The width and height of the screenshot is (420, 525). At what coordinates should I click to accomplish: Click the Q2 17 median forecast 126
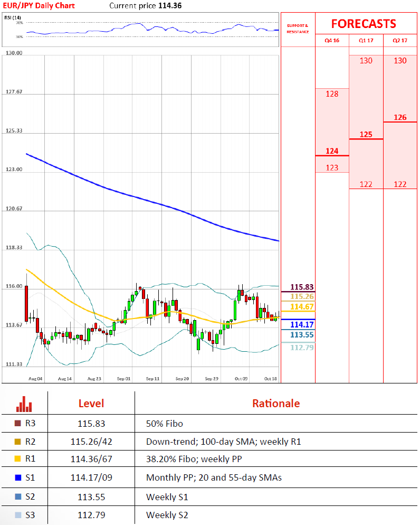pos(400,118)
